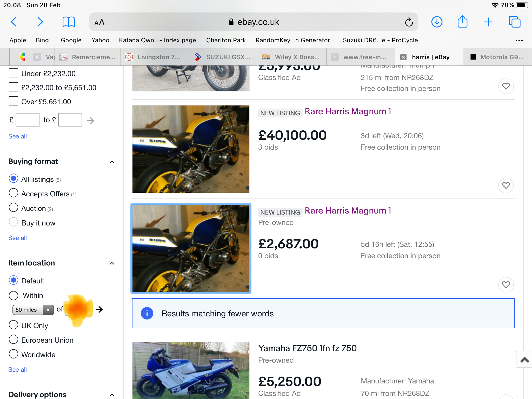Open the Yamaha FZ750 1fn listing
This screenshot has height=399, width=532.
(x=307, y=348)
